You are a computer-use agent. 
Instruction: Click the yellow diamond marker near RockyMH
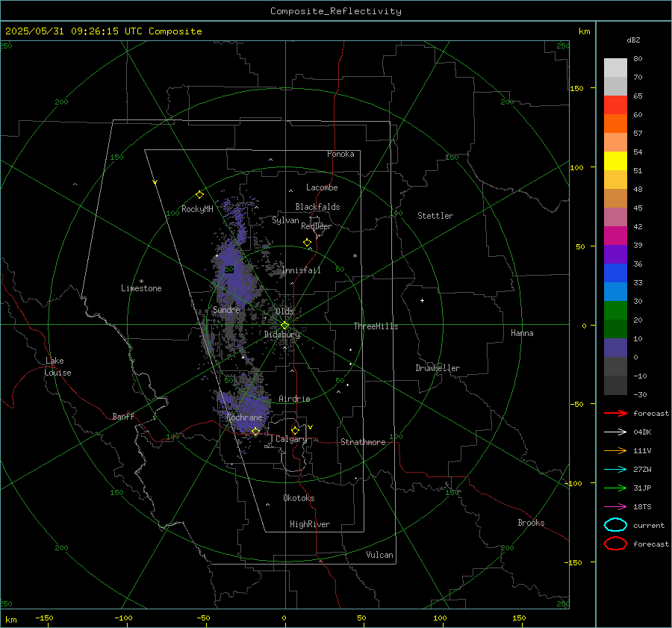click(199, 195)
